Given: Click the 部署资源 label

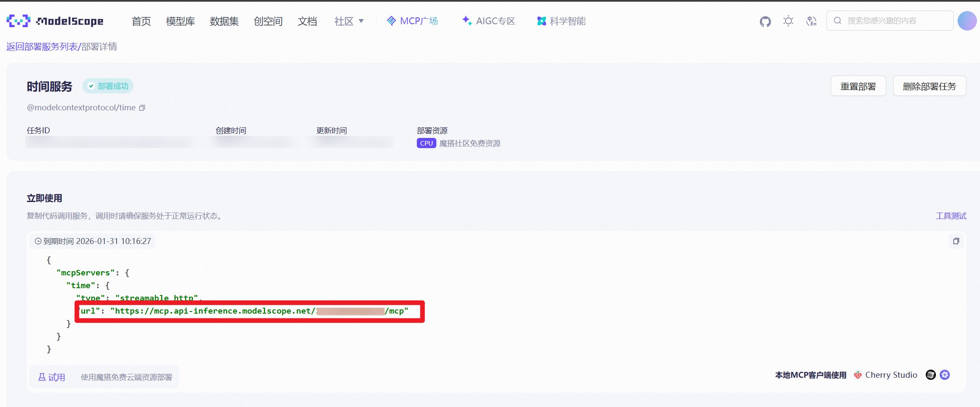Looking at the screenshot, I should pos(432,131).
